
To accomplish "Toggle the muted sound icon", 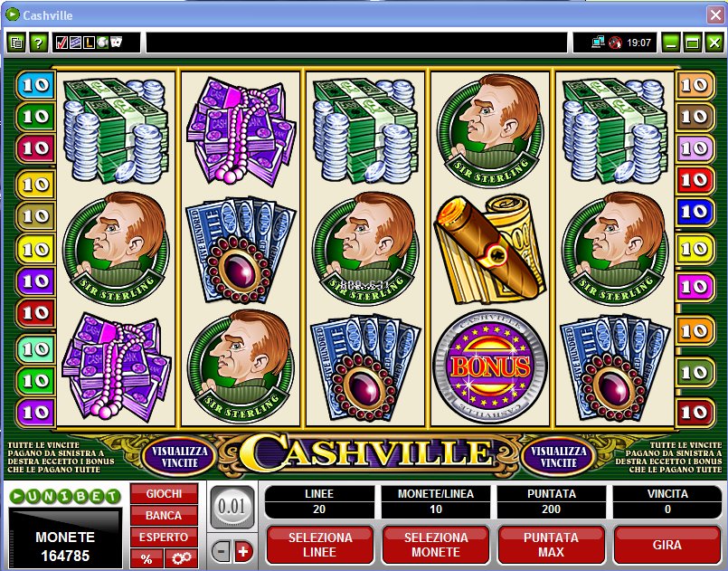I will (x=615, y=43).
